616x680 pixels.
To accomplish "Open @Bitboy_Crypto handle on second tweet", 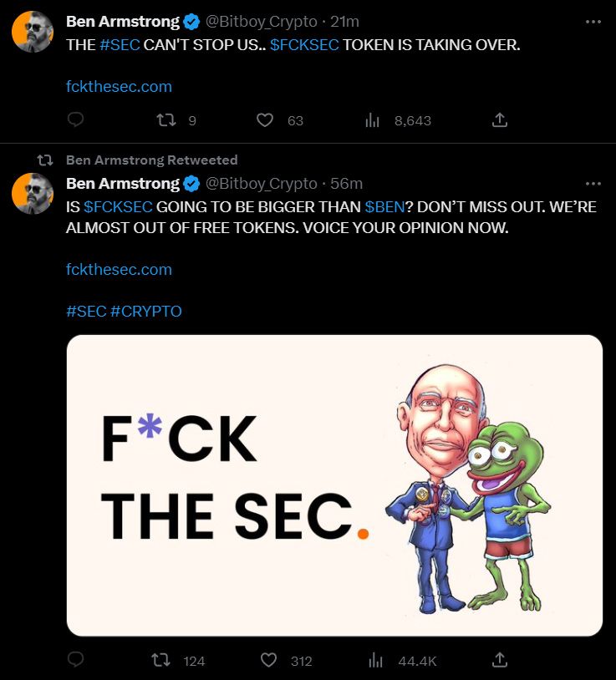I will coord(261,184).
